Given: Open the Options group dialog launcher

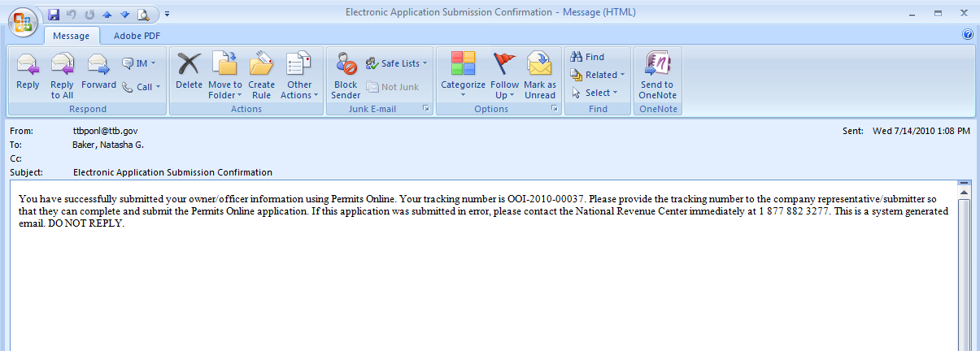Looking at the screenshot, I should pyautogui.click(x=555, y=108).
